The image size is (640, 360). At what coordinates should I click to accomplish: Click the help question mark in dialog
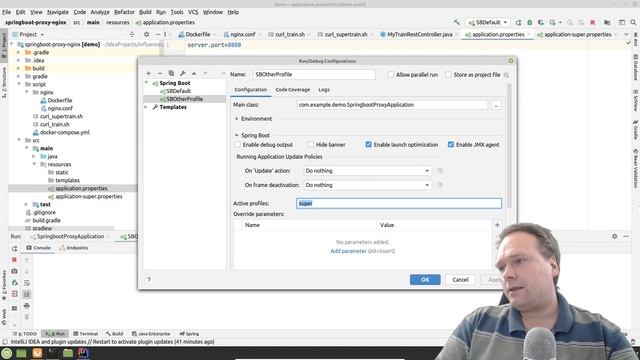149,280
